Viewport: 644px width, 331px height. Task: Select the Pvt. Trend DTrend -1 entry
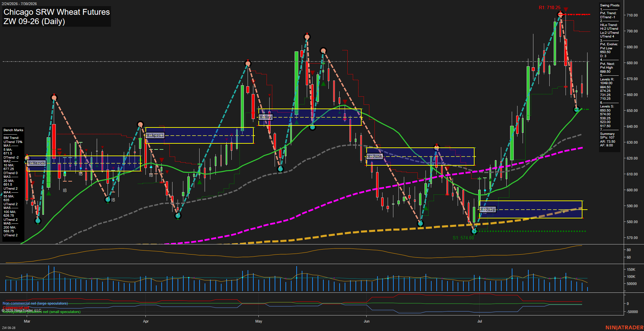[x=608, y=17]
